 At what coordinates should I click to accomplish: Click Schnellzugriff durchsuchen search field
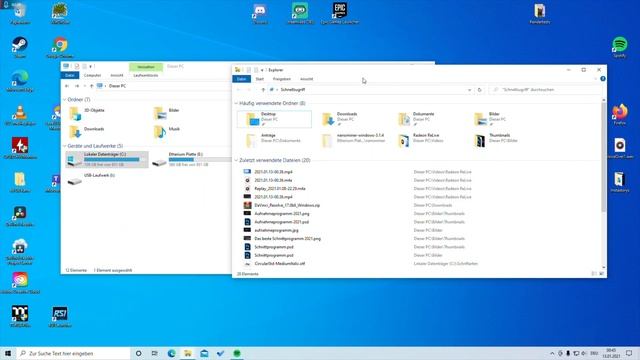(x=544, y=90)
